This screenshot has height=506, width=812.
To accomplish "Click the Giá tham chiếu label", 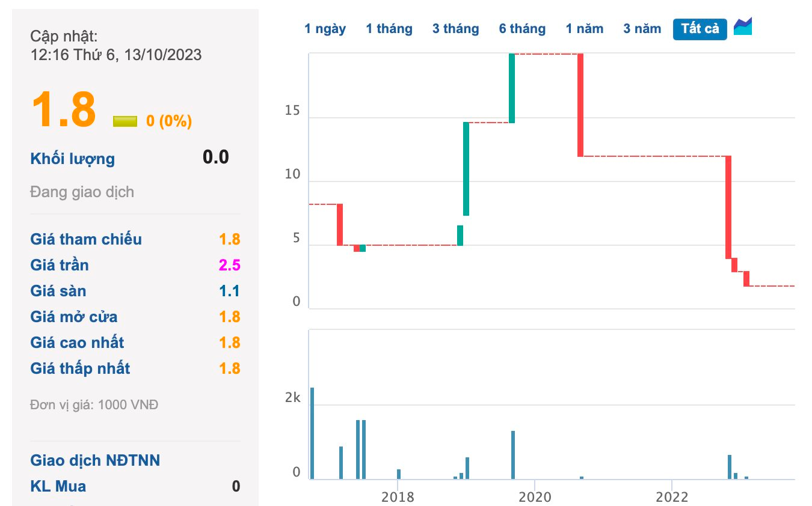I will tap(86, 239).
